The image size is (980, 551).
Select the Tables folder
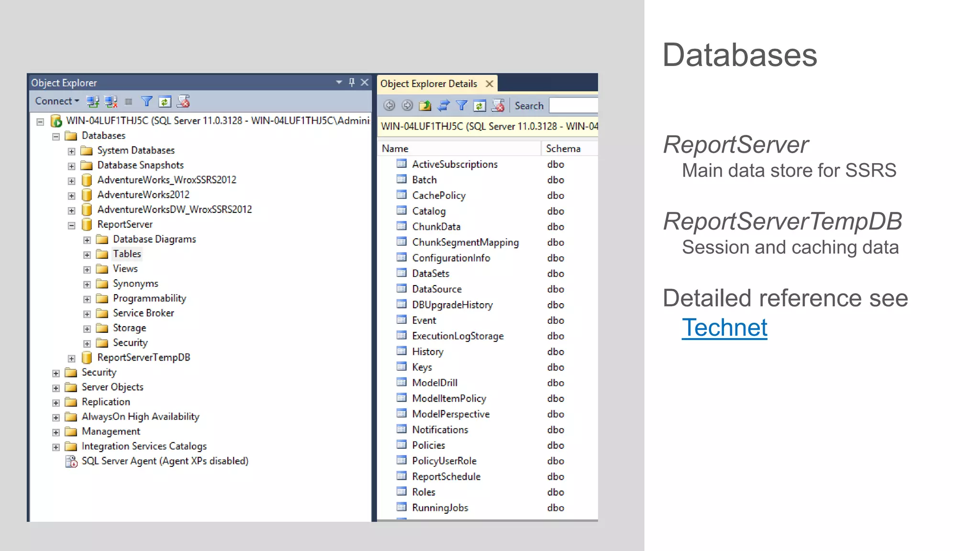click(127, 254)
